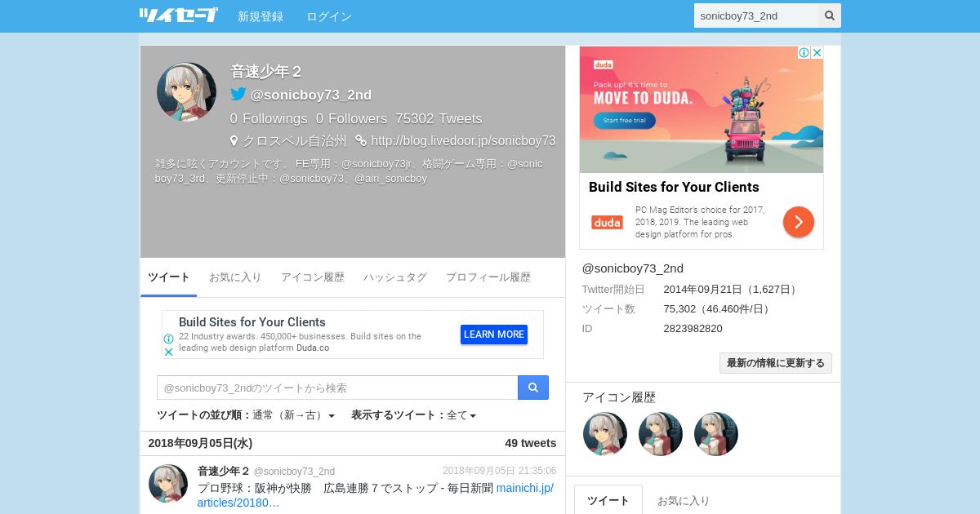Click the 75302 Tweets count
The height and width of the screenshot is (514, 980).
[439, 118]
